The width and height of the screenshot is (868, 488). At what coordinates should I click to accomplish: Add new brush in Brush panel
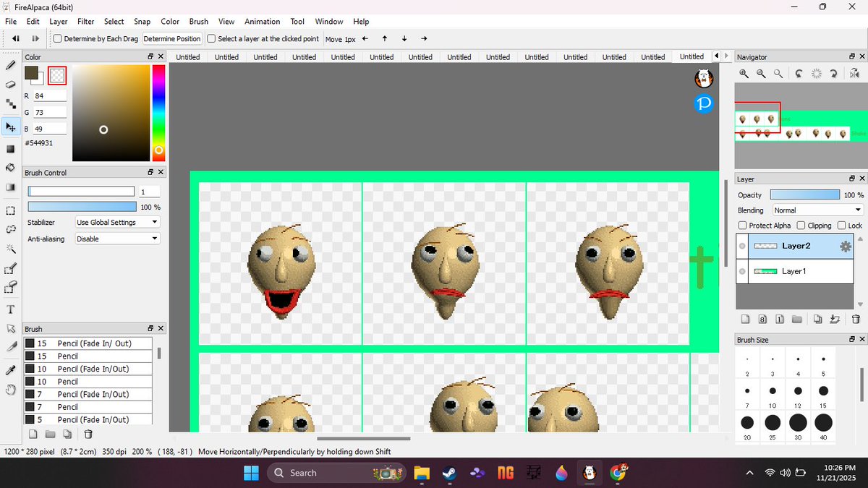coord(33,435)
